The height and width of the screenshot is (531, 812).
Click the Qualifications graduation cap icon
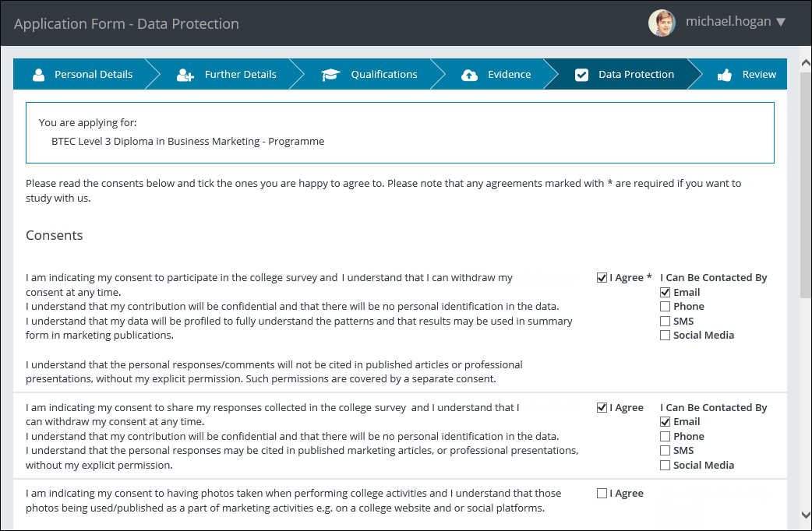coord(331,75)
